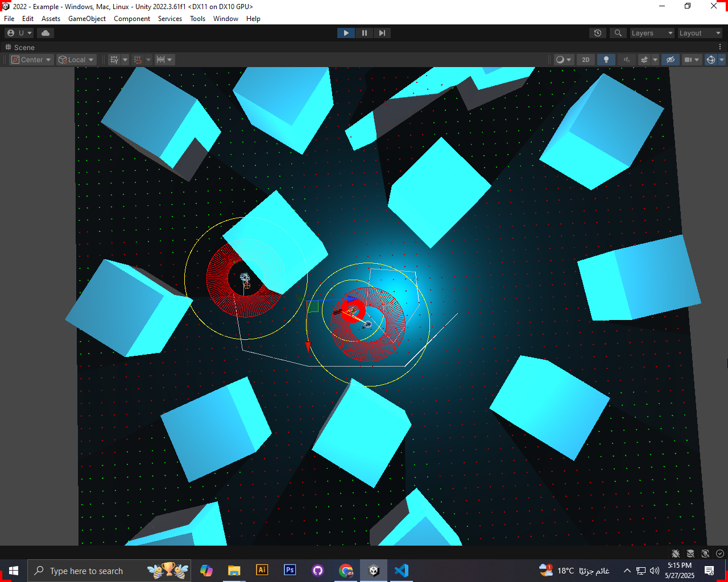Open the weather widget showing 18°C
Viewport: 728px width, 582px height.
(575, 571)
